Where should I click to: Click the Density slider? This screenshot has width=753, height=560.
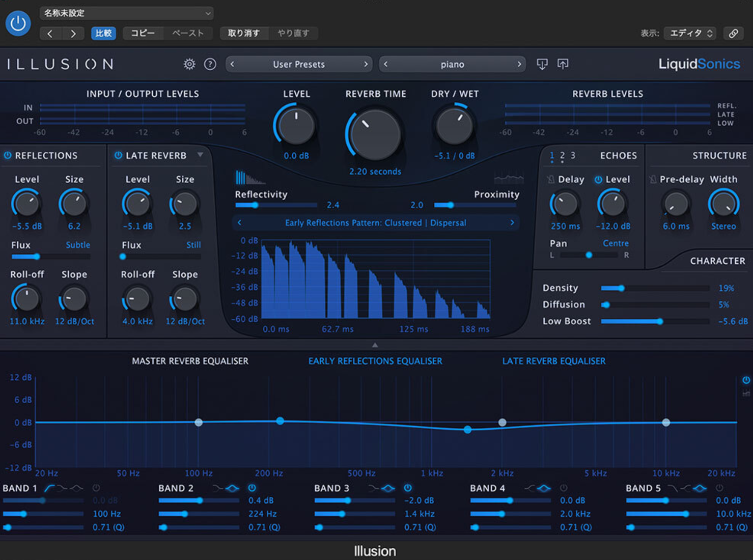point(655,288)
